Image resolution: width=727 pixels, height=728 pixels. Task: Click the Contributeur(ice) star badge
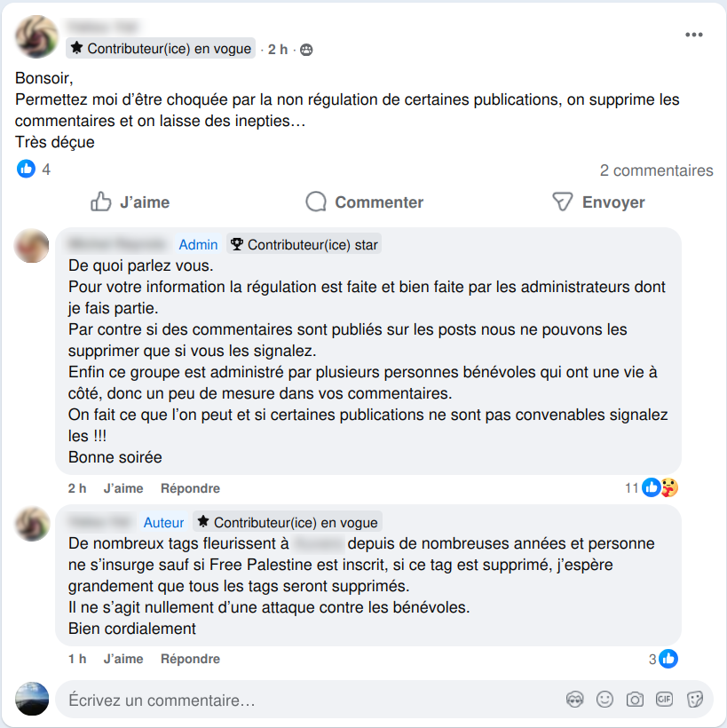tap(304, 244)
